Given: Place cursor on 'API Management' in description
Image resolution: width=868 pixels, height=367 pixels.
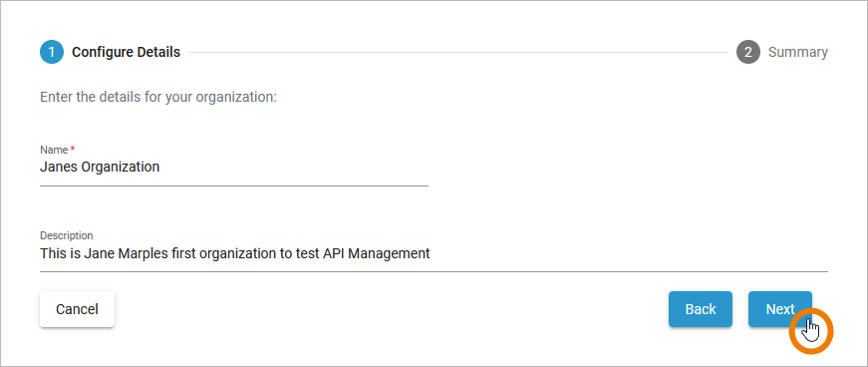Looking at the screenshot, I should click(x=377, y=254).
